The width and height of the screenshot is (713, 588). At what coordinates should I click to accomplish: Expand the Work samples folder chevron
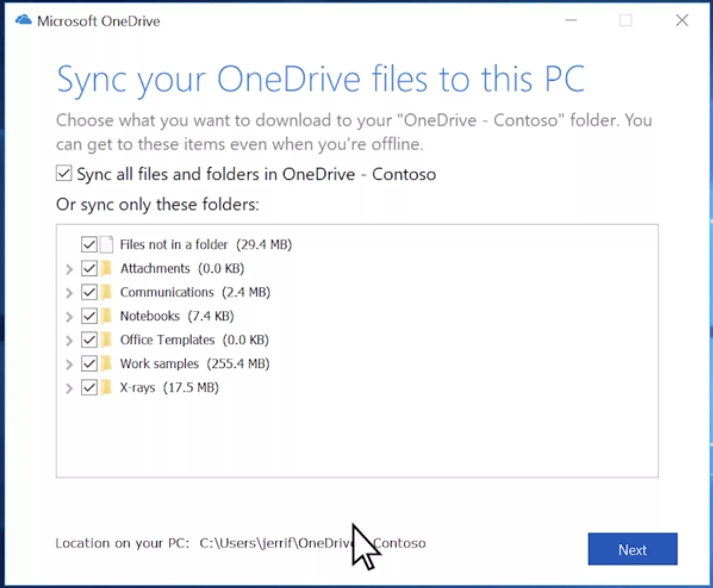click(69, 364)
